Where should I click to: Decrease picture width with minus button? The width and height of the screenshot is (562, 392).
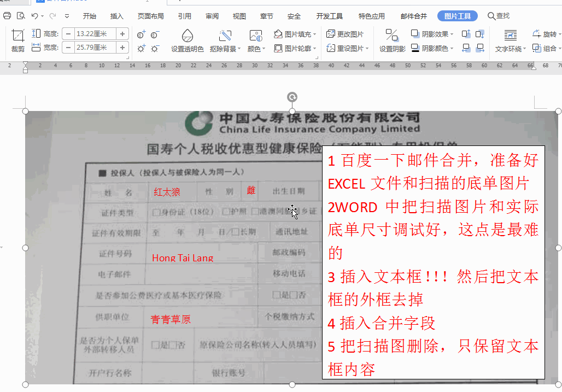click(68, 48)
